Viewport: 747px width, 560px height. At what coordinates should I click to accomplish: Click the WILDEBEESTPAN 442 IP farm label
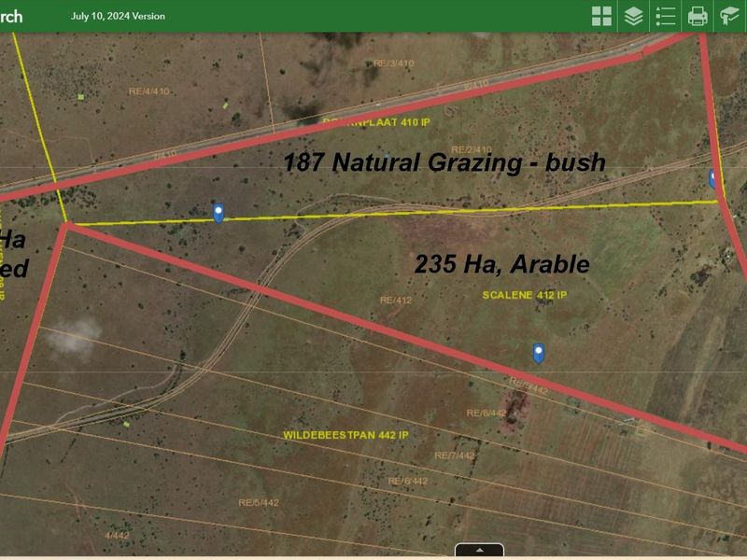(346, 436)
